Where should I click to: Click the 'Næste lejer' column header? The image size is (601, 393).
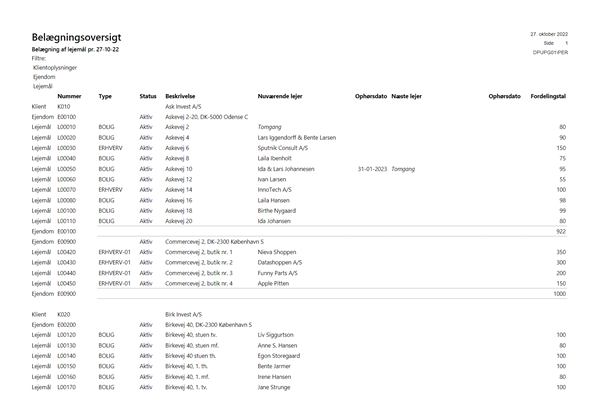406,96
